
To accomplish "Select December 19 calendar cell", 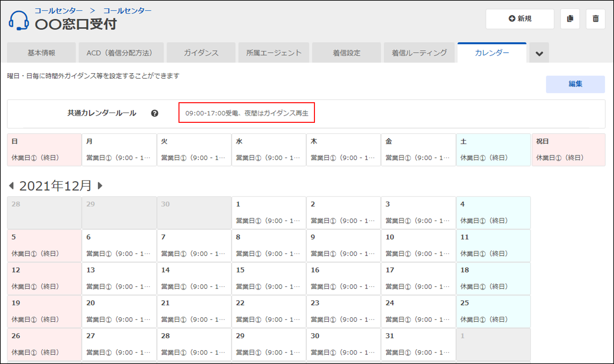I will coord(44,311).
